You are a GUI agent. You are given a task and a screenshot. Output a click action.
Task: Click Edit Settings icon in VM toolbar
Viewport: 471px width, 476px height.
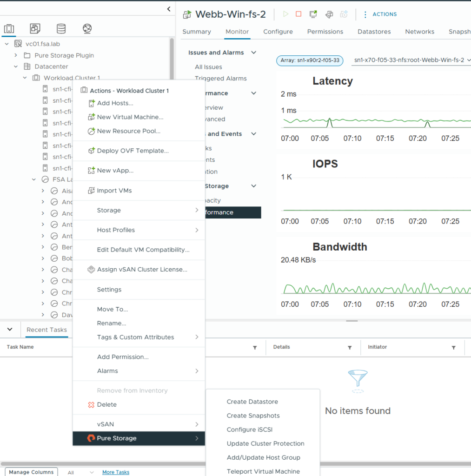329,14
